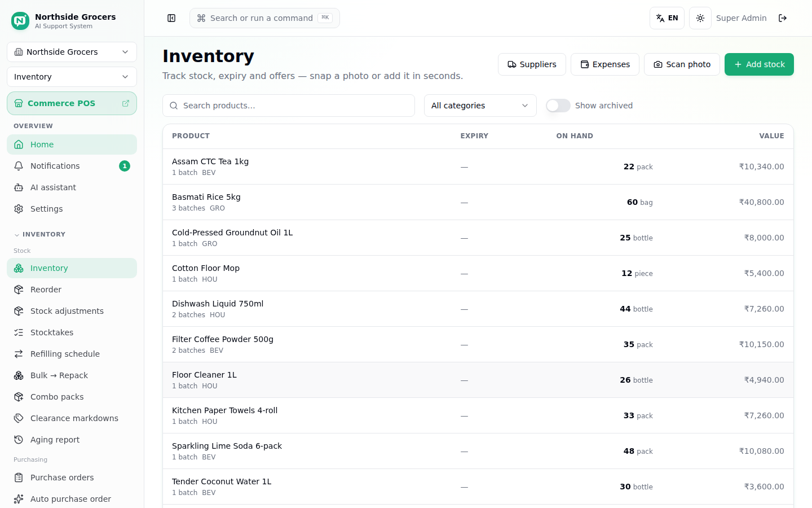Open Refilling schedule page
This screenshot has width=812, height=508.
72,354
